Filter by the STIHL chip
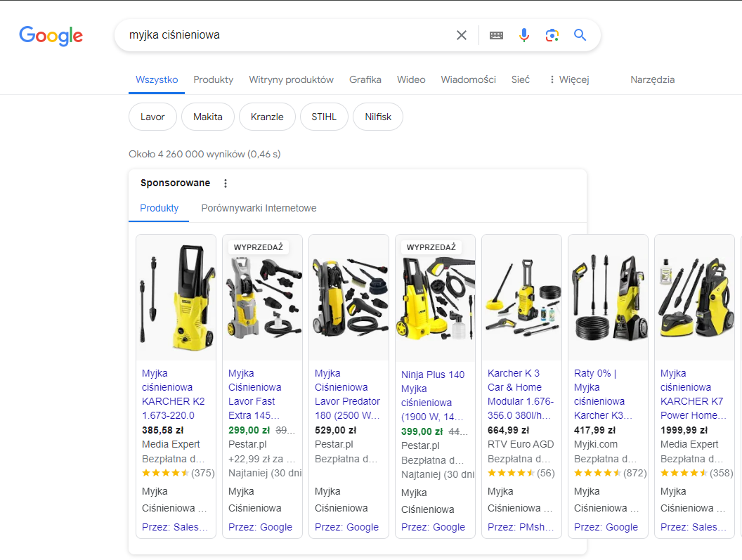 point(324,117)
